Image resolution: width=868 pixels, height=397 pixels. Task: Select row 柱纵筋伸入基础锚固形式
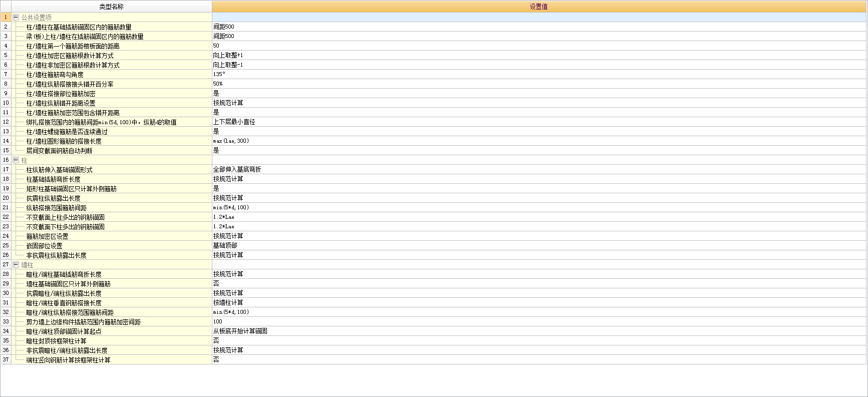(59, 170)
